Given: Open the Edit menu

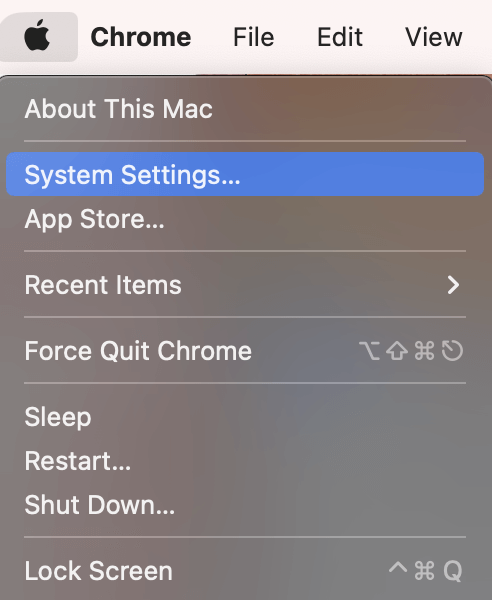Looking at the screenshot, I should pos(340,37).
